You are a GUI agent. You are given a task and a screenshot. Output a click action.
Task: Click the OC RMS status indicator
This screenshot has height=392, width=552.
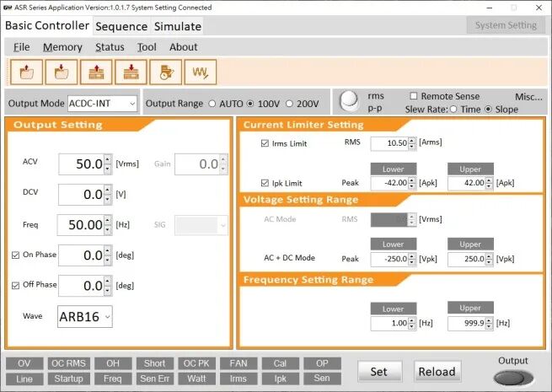tap(68, 363)
